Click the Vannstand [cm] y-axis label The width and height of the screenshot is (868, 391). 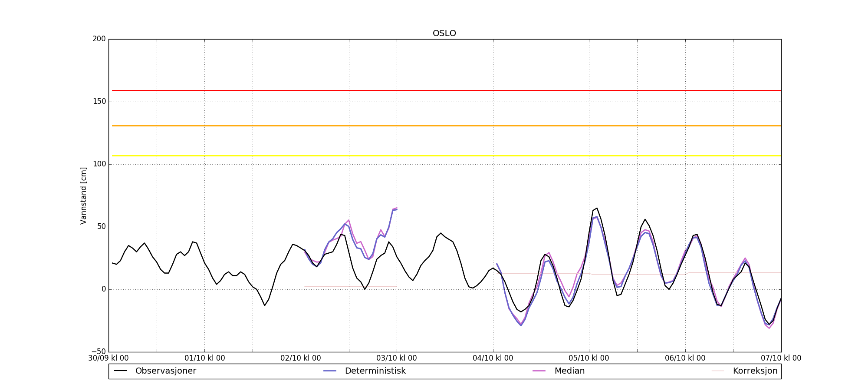click(x=83, y=195)
